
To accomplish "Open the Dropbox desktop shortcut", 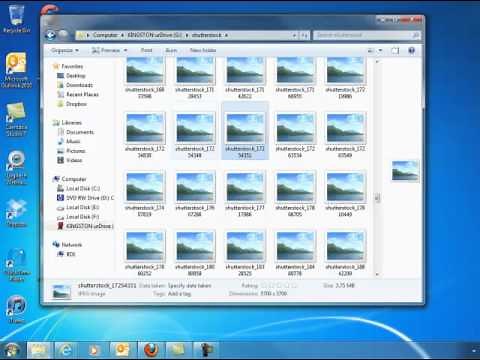I will pos(16,213).
